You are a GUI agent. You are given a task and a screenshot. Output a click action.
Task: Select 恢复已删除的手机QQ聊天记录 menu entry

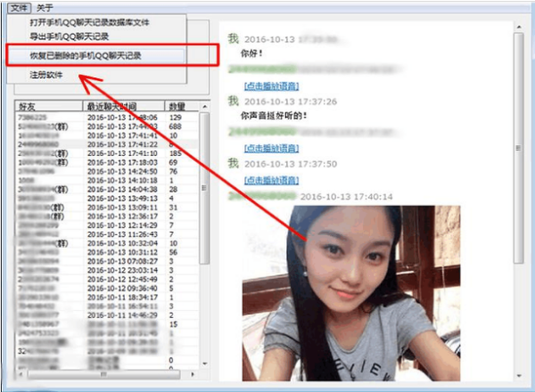pos(96,55)
